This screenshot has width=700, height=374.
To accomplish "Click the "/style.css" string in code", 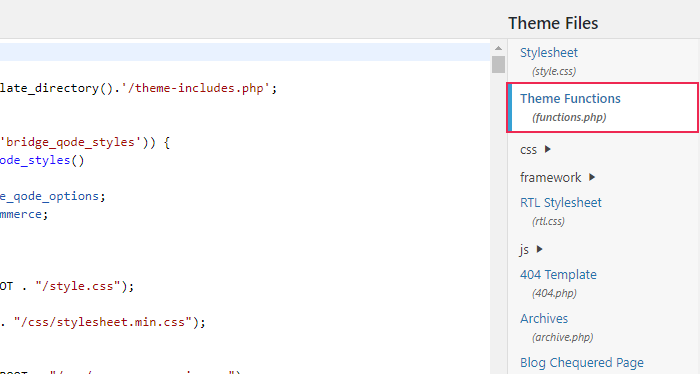I will 78,286.
